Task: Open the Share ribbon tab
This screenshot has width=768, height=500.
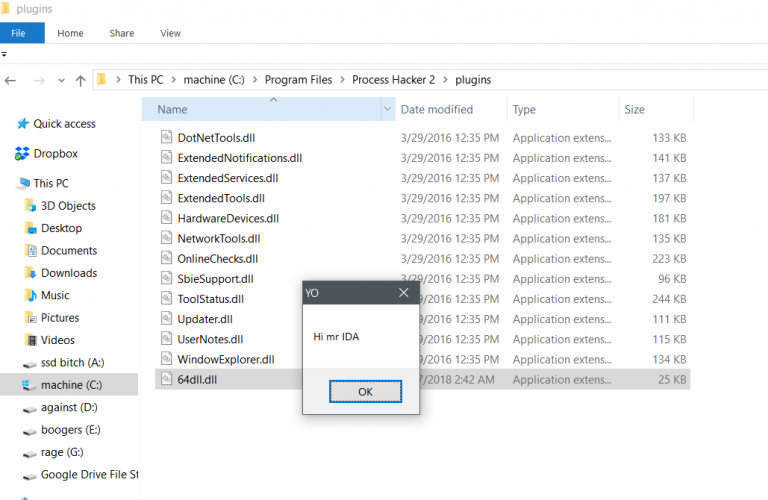Action: coord(122,33)
